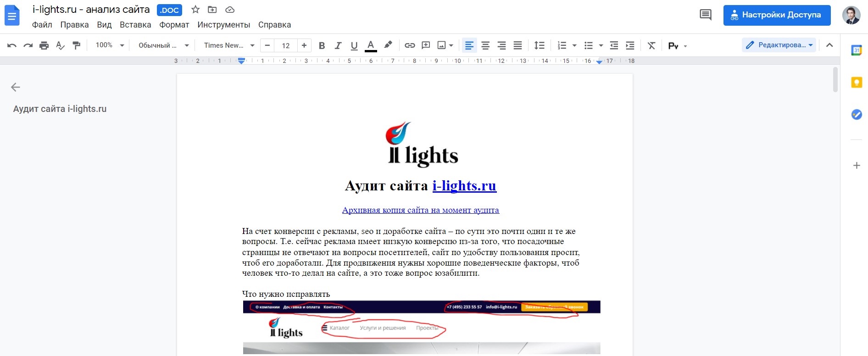Open the Файл menu

(x=42, y=25)
